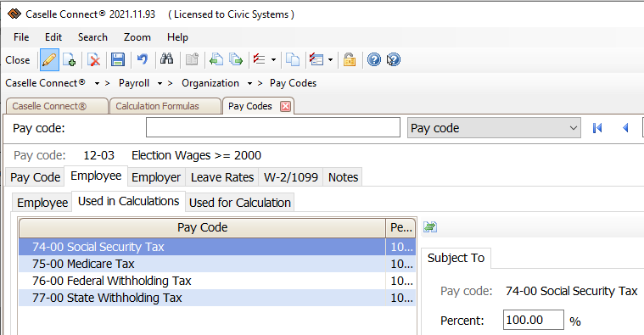Open the Zoom menu

[137, 37]
